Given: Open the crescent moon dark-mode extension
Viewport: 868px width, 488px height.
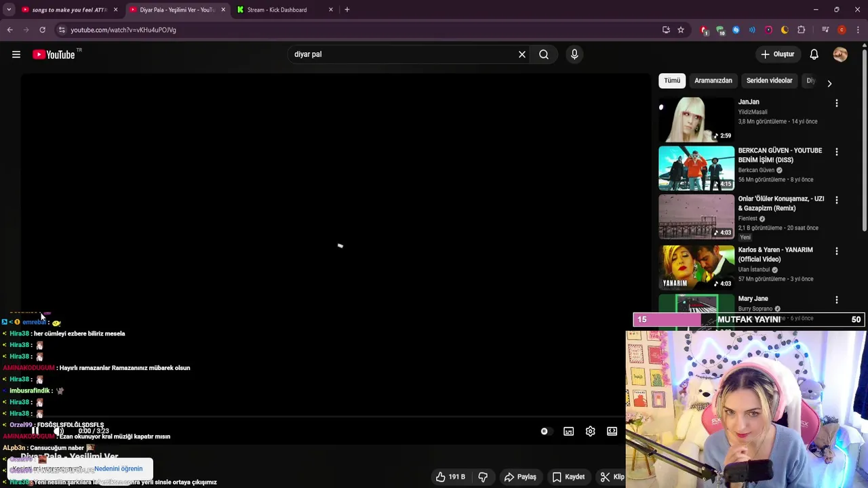Looking at the screenshot, I should tap(785, 30).
